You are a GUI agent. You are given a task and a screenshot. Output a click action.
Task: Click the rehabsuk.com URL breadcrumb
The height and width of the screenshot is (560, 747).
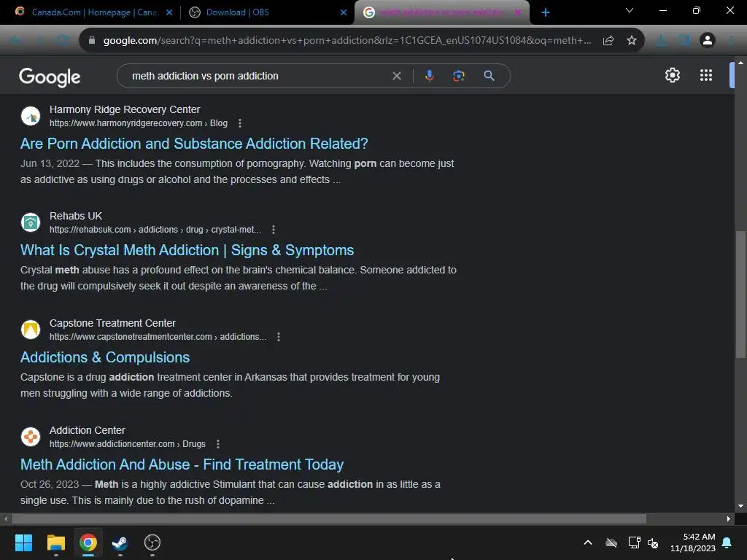click(x=155, y=230)
